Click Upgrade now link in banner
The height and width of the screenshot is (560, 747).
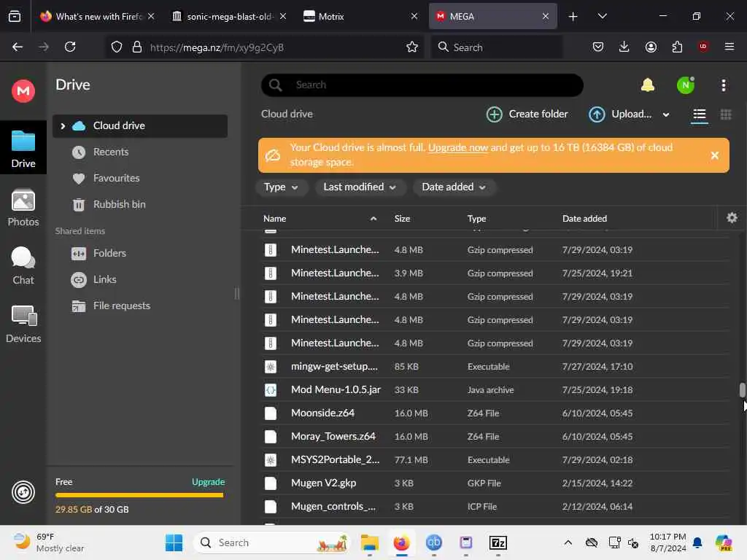[x=458, y=147]
